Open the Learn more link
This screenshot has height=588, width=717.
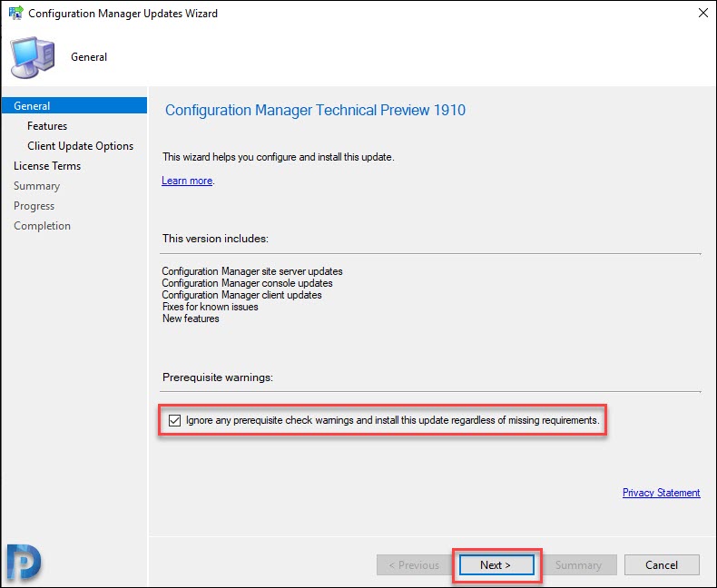[187, 181]
